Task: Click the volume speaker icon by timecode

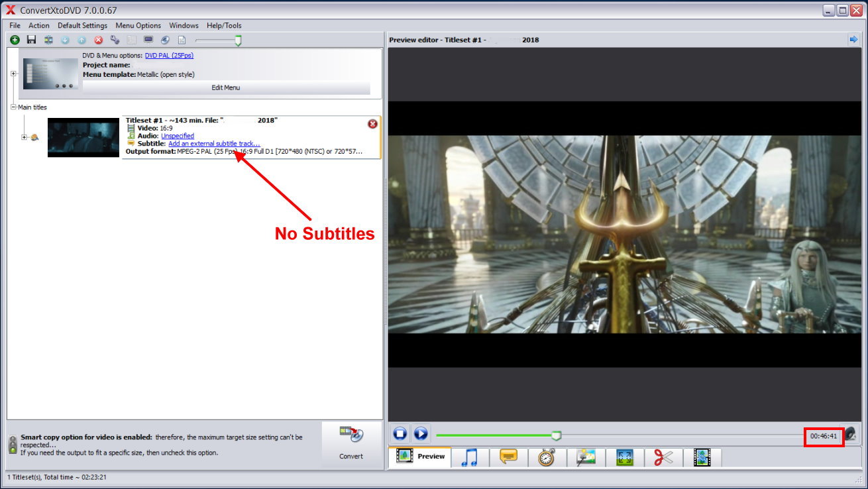Action: click(x=849, y=435)
